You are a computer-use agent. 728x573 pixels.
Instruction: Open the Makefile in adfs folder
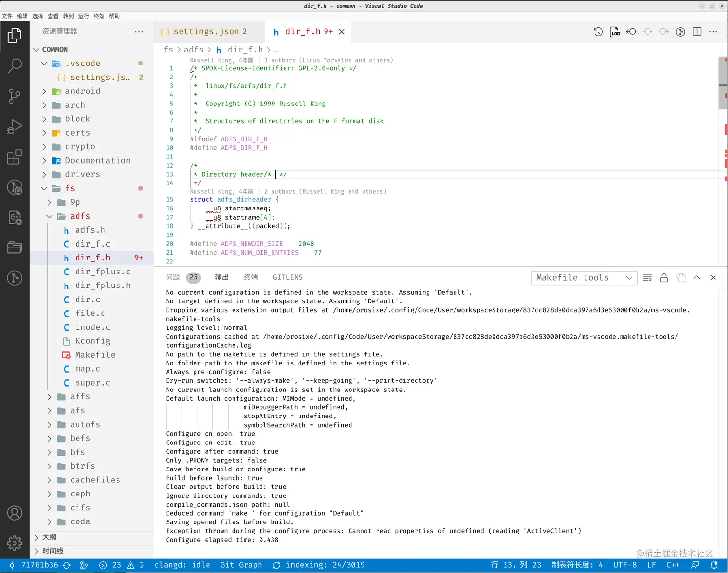tap(91, 355)
